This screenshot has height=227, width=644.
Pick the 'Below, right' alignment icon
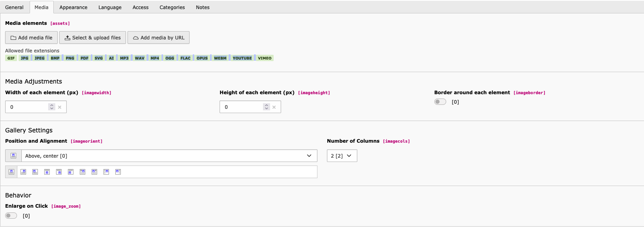(59, 172)
